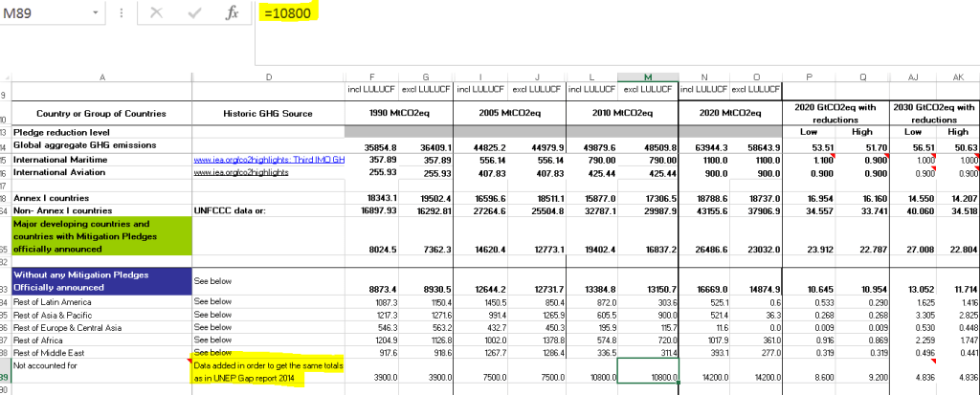Viewport: 980px width, 395px height.
Task: Select column M header
Action: click(x=648, y=77)
